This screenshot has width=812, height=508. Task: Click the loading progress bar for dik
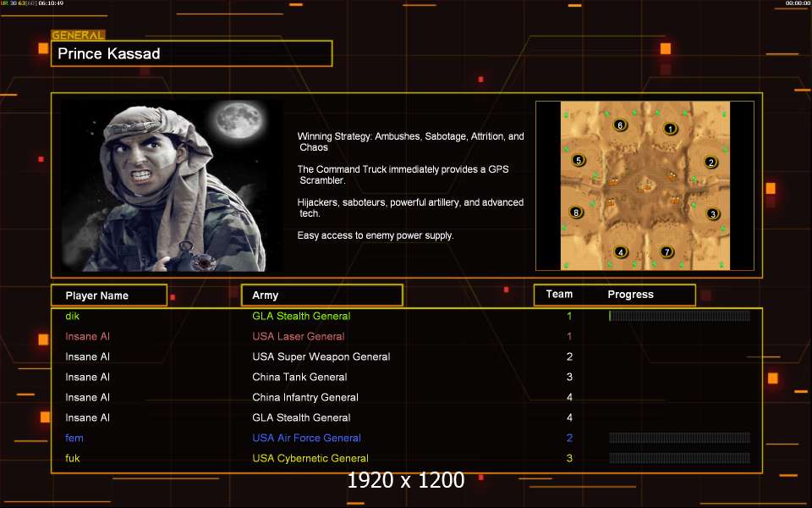(x=679, y=316)
